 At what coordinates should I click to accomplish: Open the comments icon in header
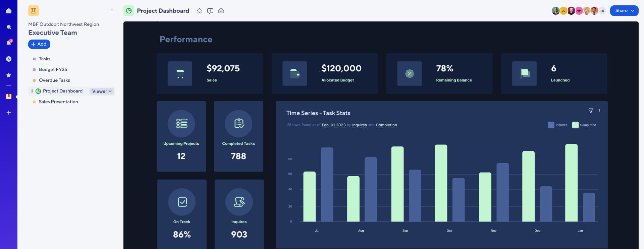210,11
